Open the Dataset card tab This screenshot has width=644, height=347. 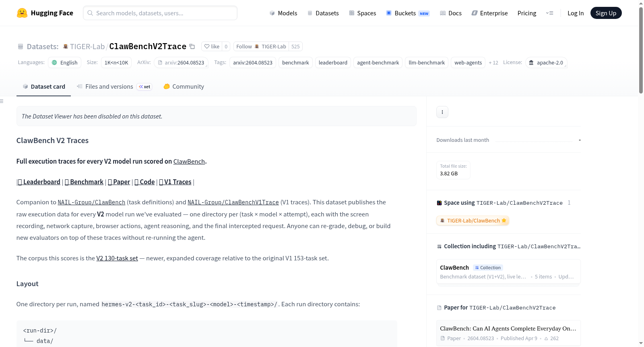[x=43, y=86]
